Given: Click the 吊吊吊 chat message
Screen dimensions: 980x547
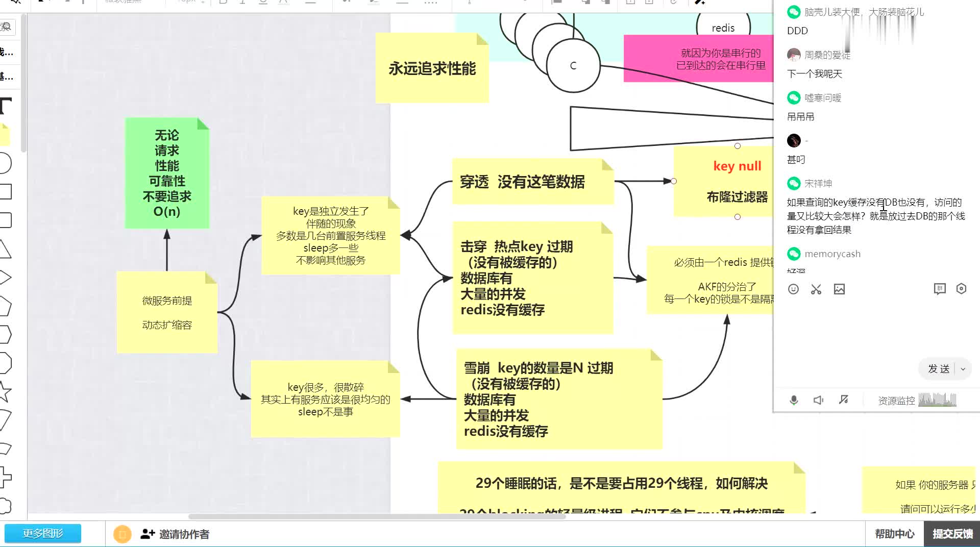Looking at the screenshot, I should tap(800, 117).
